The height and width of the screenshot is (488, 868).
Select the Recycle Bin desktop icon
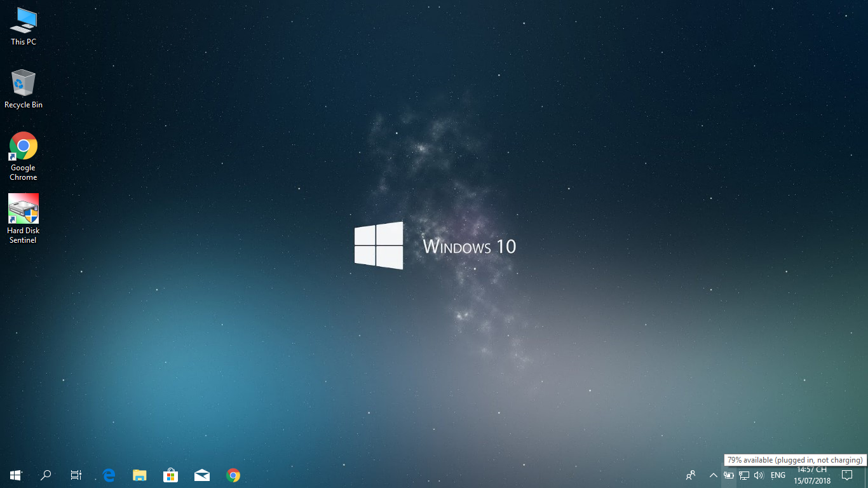(x=24, y=89)
